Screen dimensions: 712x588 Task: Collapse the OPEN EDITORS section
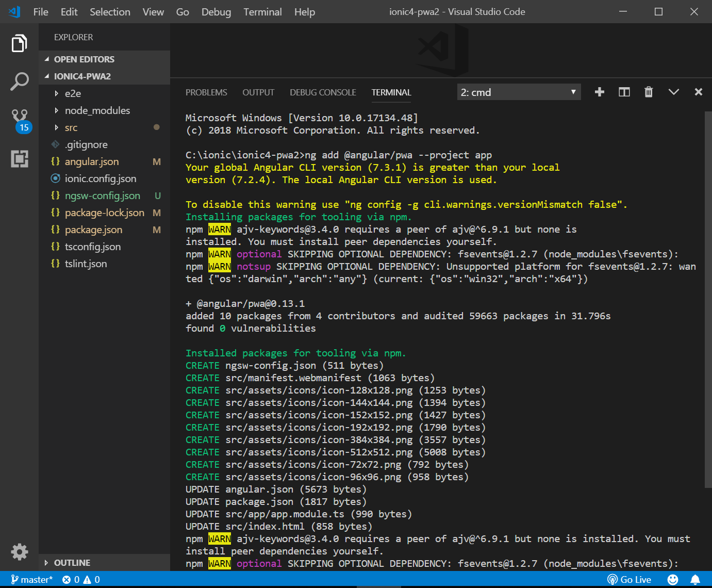tap(104, 59)
